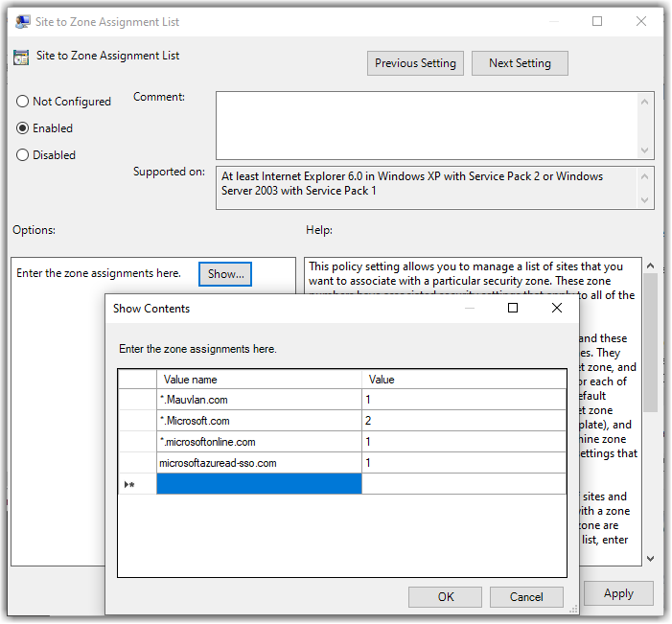Apply the policy setting

(618, 593)
